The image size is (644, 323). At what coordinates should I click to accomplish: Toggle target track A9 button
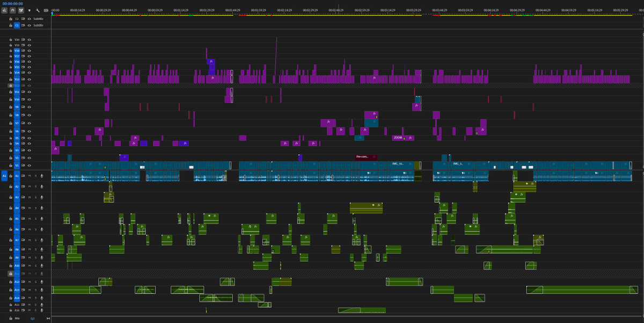(x=17, y=257)
